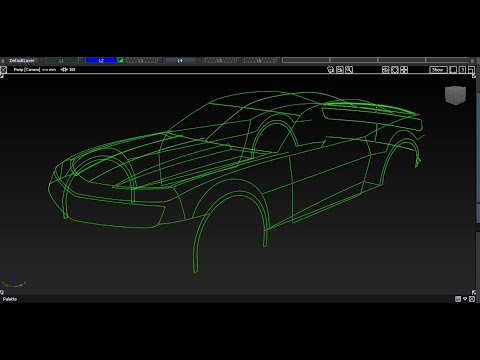
Task: Select layer L4 in layer bar
Action: tap(180, 60)
